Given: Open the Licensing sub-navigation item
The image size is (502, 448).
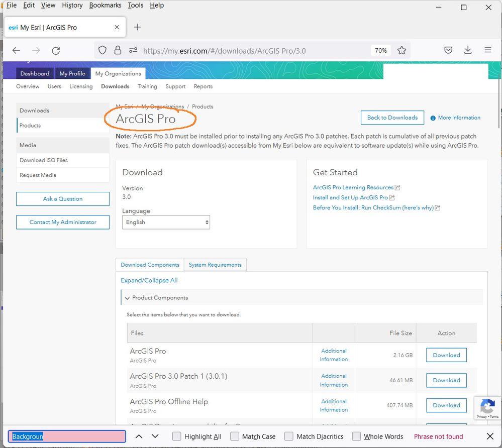Looking at the screenshot, I should click(x=81, y=86).
